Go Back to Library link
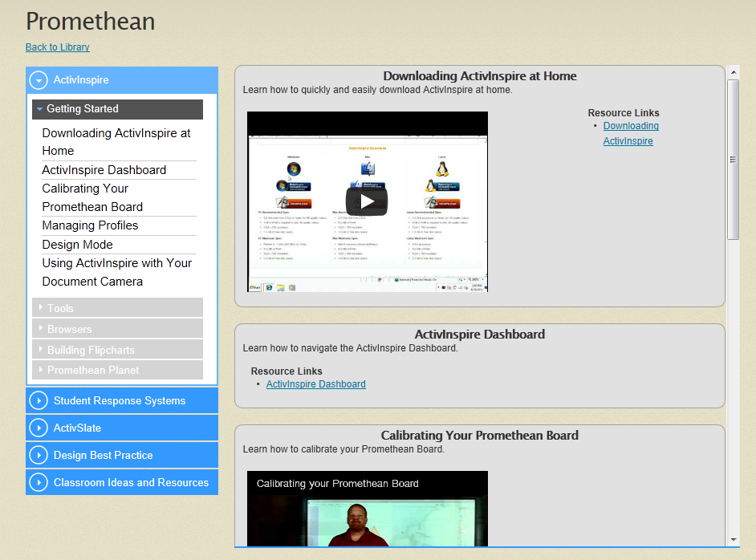Screen dimensions: 756x560 tap(57, 47)
